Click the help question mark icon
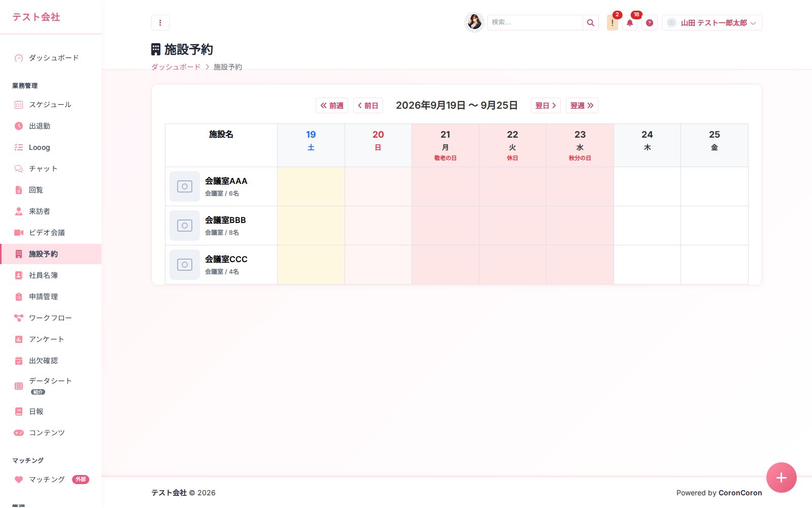The height and width of the screenshot is (508, 812). [650, 23]
